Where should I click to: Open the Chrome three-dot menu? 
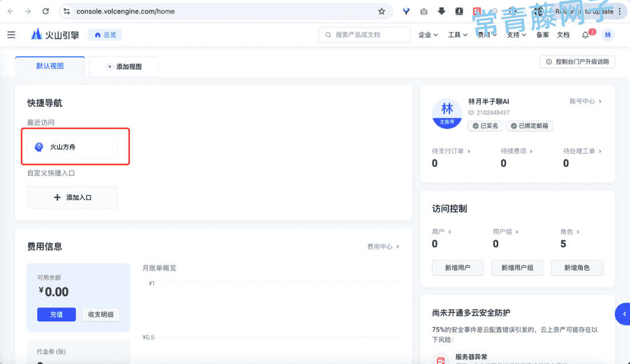click(x=620, y=11)
